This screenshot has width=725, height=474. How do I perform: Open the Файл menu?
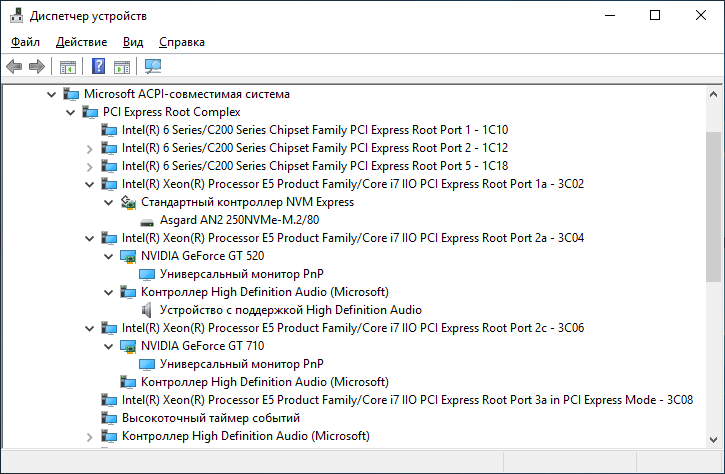click(x=26, y=42)
